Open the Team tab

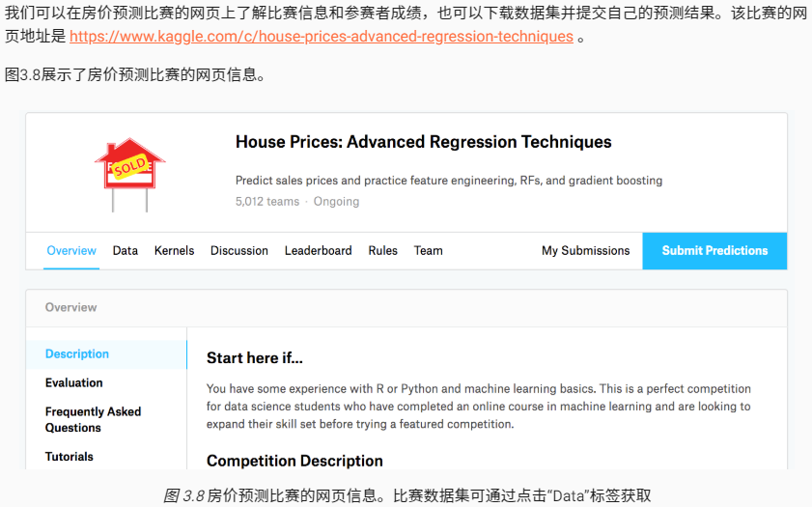[x=429, y=251]
